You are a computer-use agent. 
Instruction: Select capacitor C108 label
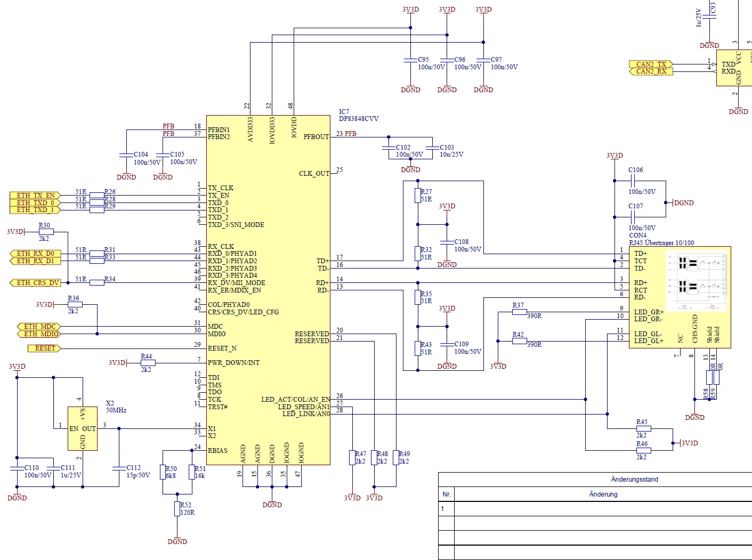point(462,242)
